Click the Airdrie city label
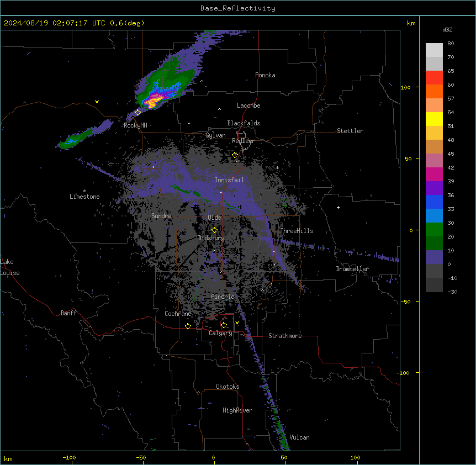This screenshot has width=476, height=465. pyautogui.click(x=223, y=297)
